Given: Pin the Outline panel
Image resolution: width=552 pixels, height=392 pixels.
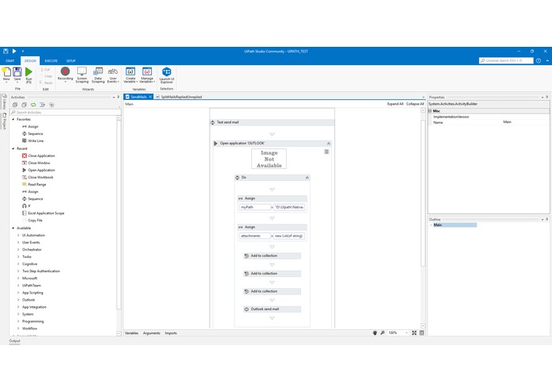Looking at the screenshot, I should click(x=546, y=219).
